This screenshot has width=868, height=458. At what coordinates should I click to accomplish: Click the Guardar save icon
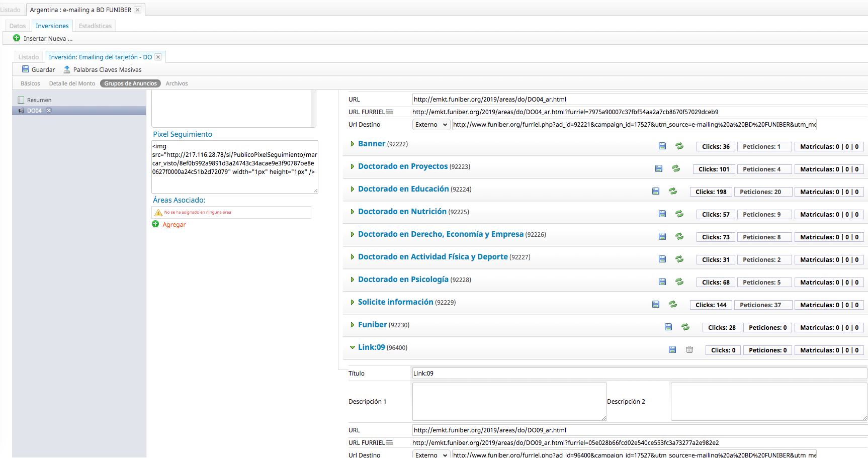click(x=25, y=69)
